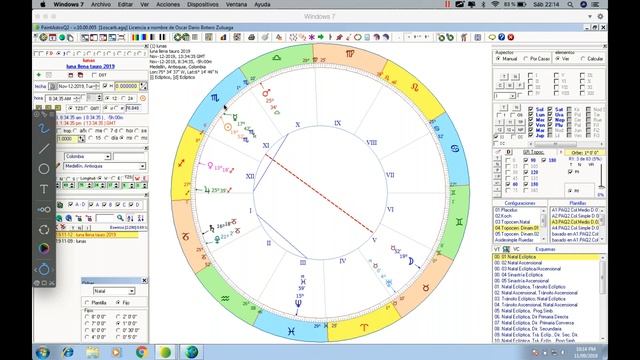Open the fecha date dropdown

(97, 86)
